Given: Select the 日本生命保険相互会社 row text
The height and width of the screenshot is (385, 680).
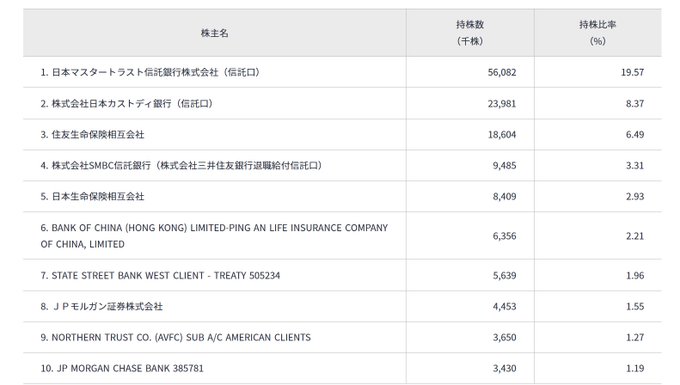Looking at the screenshot, I should coord(92,196).
